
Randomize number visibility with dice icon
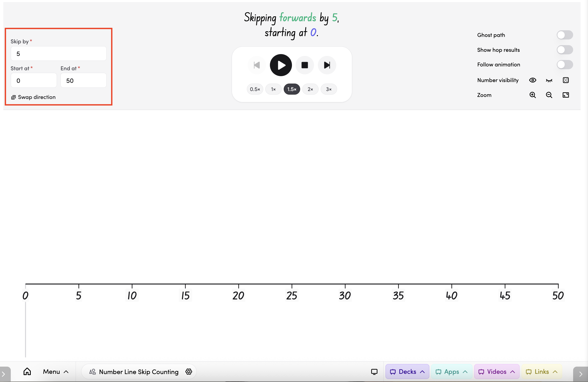[x=565, y=80]
